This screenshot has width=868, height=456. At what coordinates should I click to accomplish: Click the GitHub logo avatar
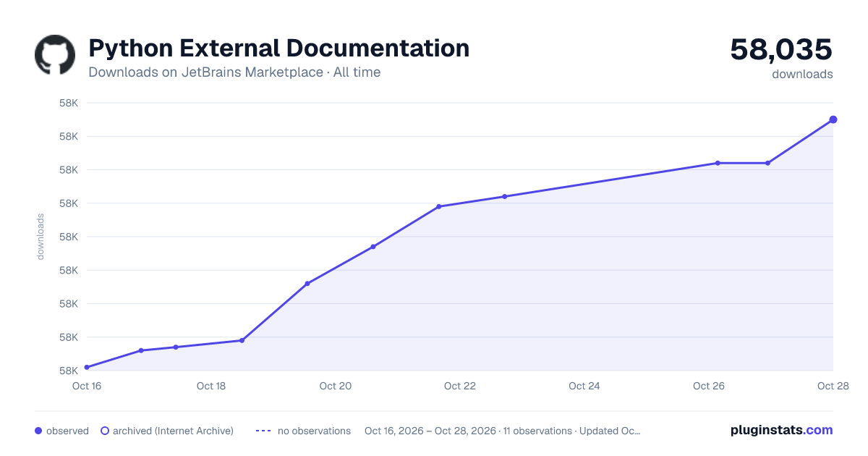(55, 54)
